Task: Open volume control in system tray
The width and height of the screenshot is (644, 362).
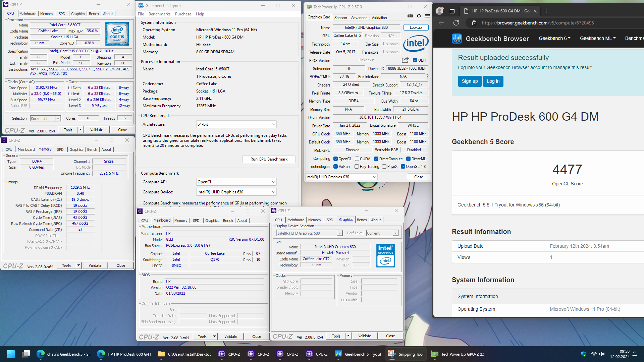Action: [x=602, y=354]
